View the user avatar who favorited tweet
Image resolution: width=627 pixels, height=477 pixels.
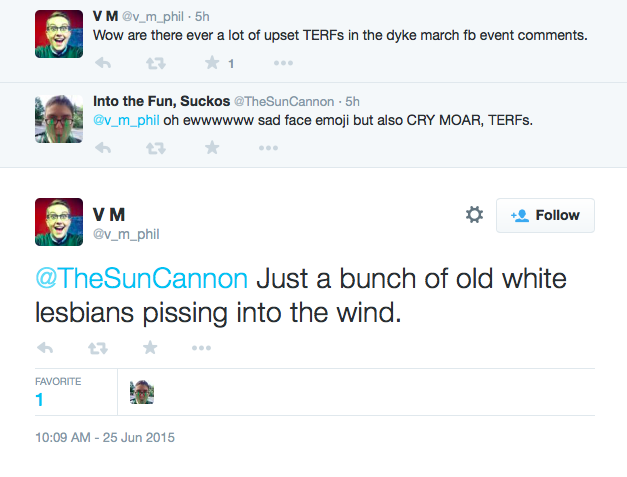[142, 393]
